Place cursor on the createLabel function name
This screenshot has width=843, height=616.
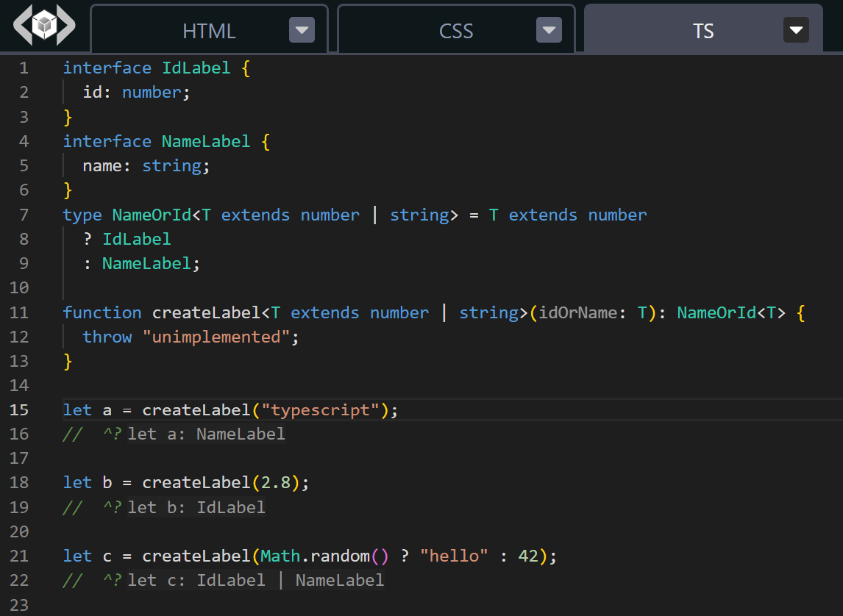(207, 312)
